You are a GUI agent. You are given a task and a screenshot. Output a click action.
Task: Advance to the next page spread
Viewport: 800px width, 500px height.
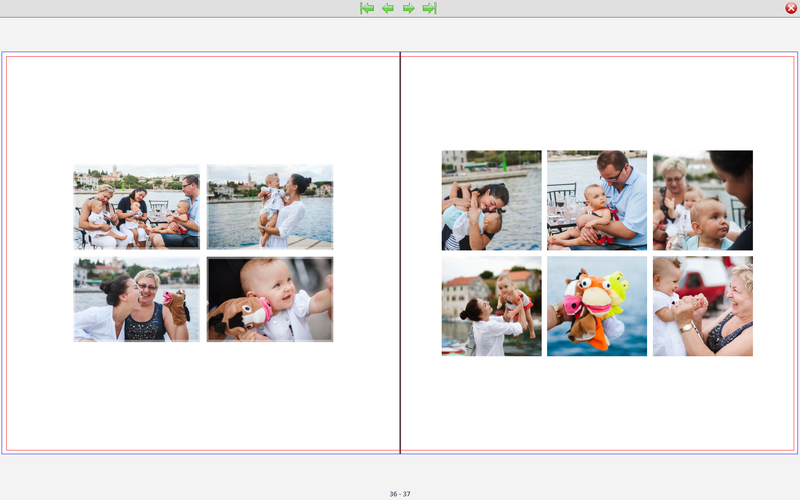[x=409, y=8]
